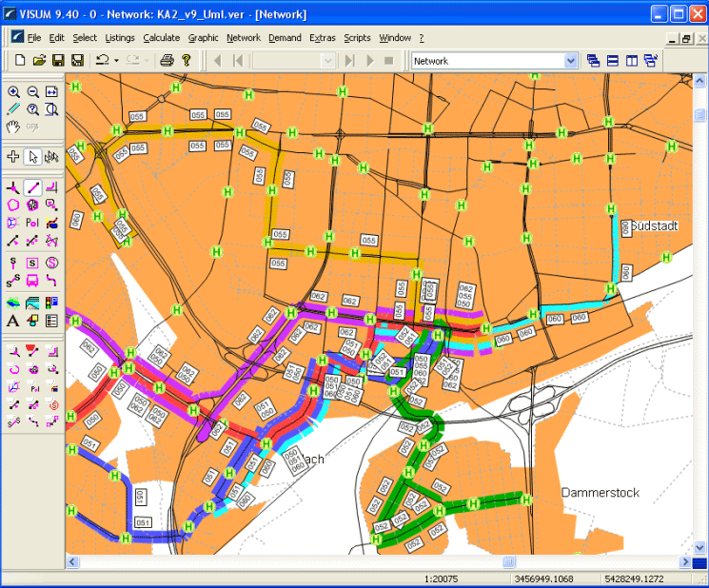Activate the Edit mode arrow cursor
709x588 pixels.
[32, 157]
